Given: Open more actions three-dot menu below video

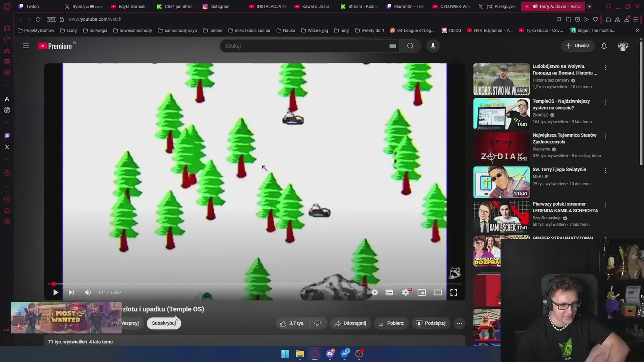Looking at the screenshot, I should point(459,323).
